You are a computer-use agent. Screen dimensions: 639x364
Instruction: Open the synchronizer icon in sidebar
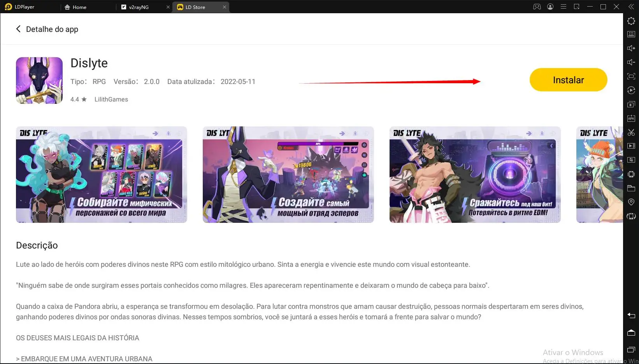pyautogui.click(x=631, y=160)
